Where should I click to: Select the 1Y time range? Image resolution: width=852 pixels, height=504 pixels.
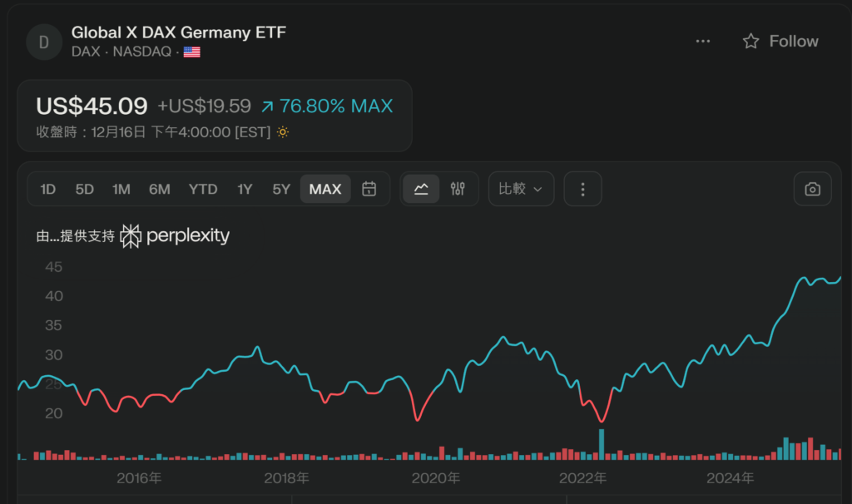[245, 190]
